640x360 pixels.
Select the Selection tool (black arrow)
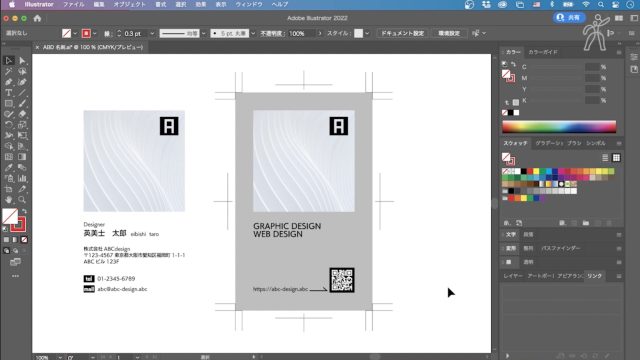pyautogui.click(x=9, y=61)
